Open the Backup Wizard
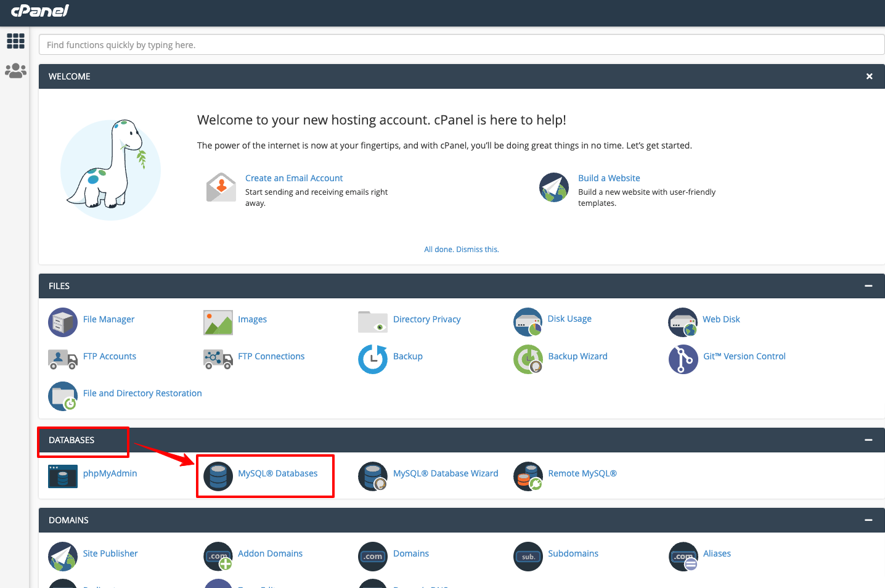885x588 pixels. 577,356
